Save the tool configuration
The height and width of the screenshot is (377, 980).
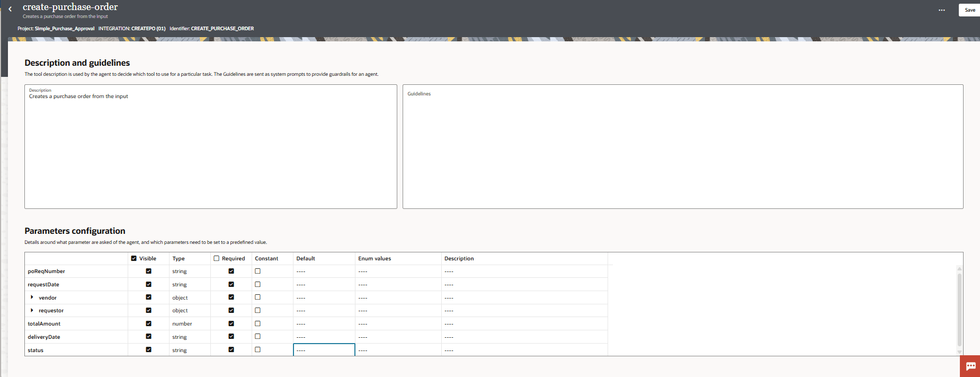click(970, 10)
